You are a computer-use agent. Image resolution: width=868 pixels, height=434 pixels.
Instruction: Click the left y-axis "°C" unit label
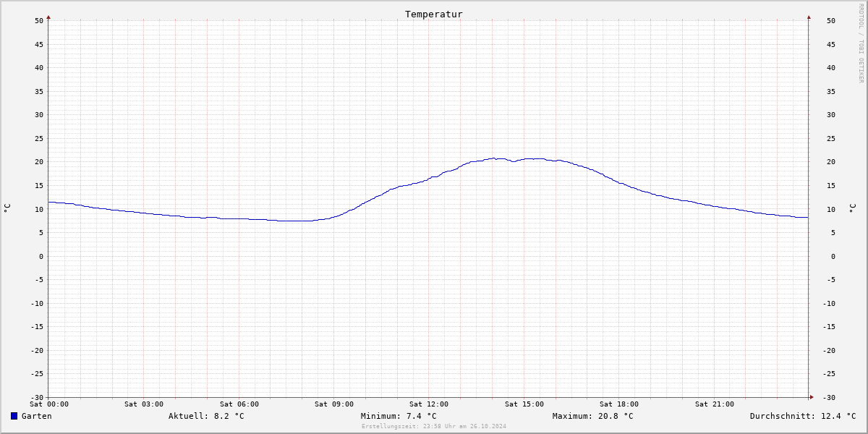(x=7, y=208)
